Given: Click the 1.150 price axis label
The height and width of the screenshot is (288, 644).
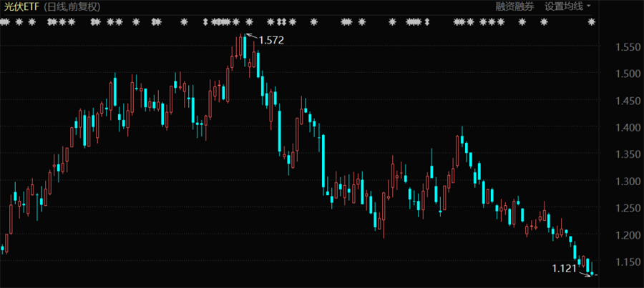Looking at the screenshot, I should (x=628, y=262).
